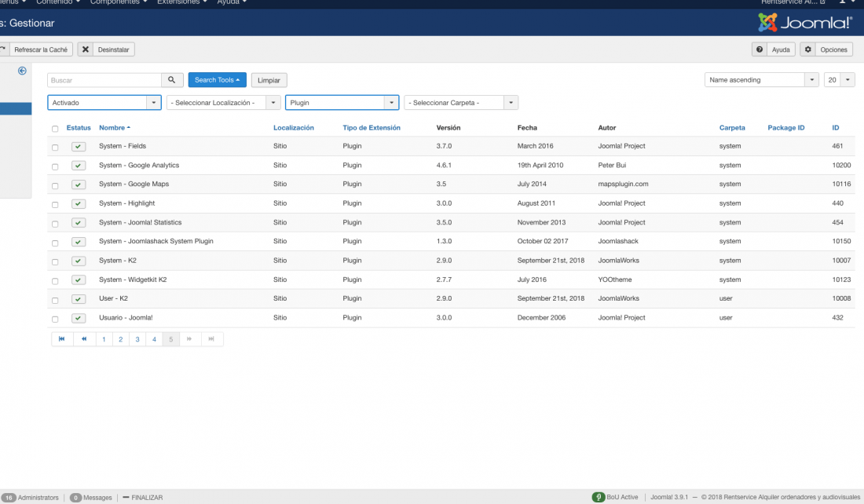Click the Joomla! logo
The width and height of the screenshot is (864, 504).
click(x=805, y=23)
